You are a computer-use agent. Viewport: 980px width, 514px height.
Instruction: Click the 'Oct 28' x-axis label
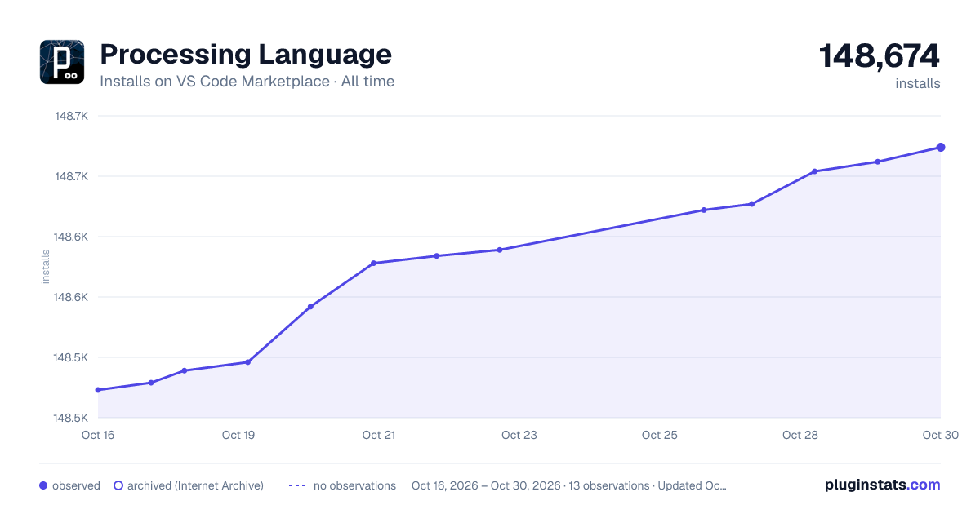800,435
